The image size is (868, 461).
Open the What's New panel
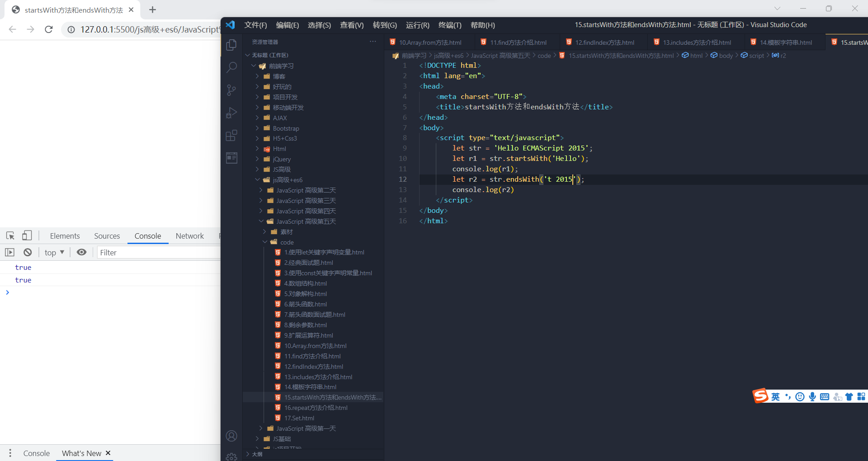click(x=81, y=453)
